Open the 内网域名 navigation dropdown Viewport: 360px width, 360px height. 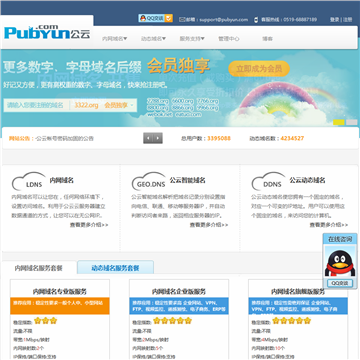115,39
